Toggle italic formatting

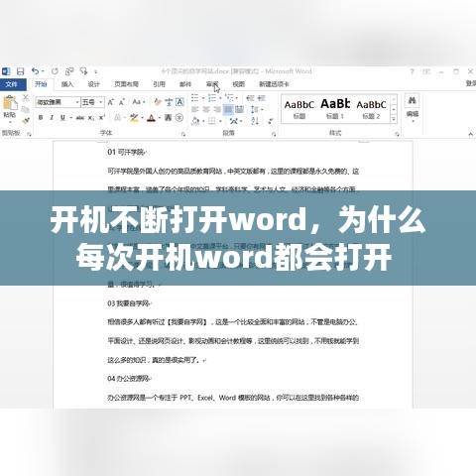pyautogui.click(x=52, y=118)
